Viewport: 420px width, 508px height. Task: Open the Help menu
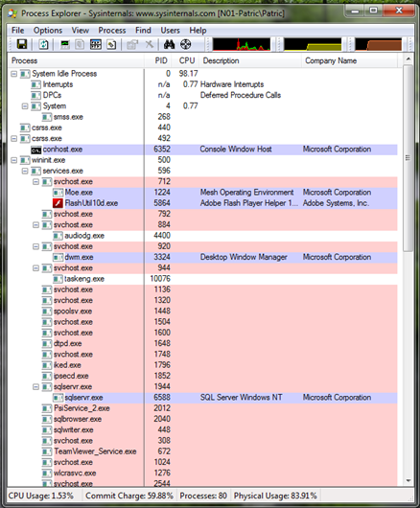click(x=198, y=31)
